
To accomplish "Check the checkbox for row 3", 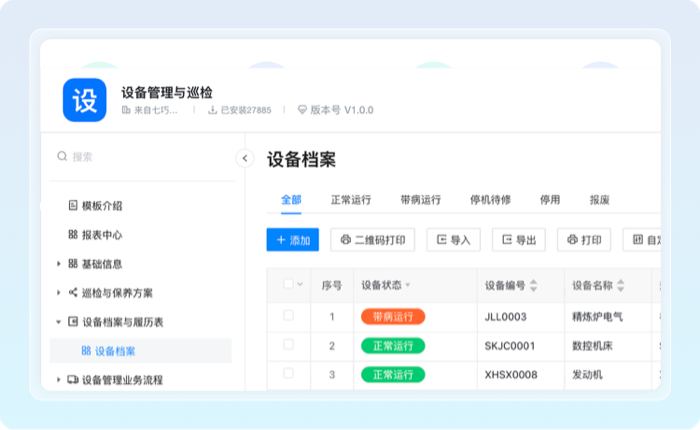I will click(288, 374).
